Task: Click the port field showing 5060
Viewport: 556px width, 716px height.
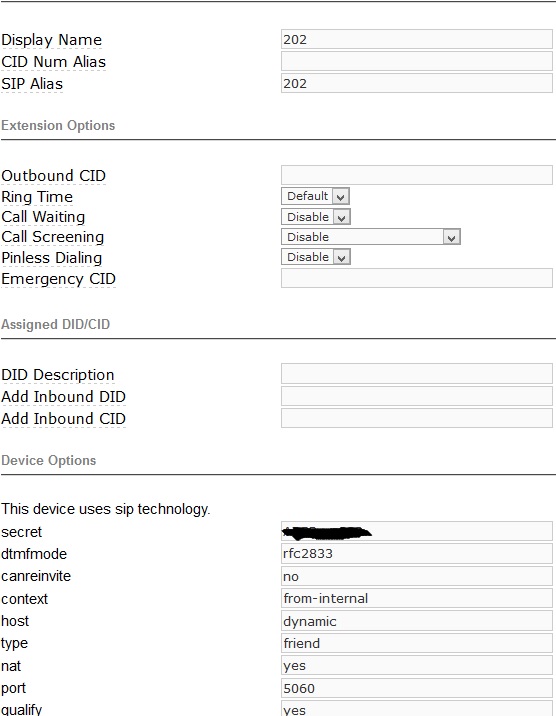Action: (417, 688)
